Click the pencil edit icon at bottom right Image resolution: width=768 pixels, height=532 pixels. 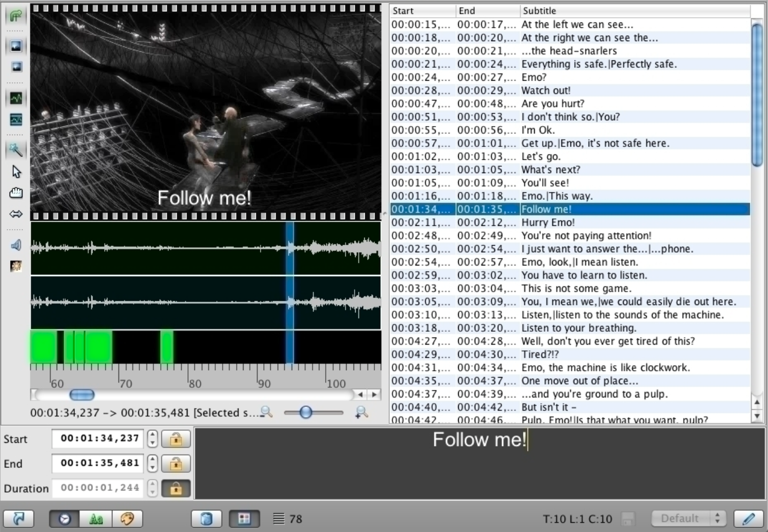point(748,518)
